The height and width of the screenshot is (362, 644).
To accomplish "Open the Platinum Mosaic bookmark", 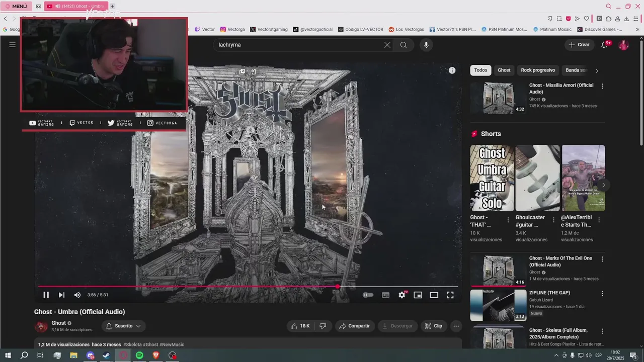I will pos(552,29).
